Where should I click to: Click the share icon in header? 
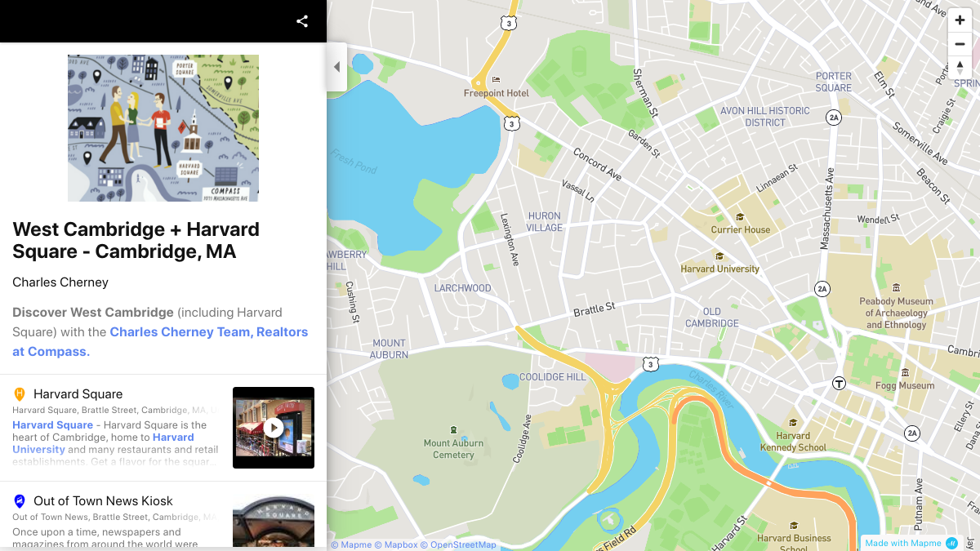(x=302, y=21)
